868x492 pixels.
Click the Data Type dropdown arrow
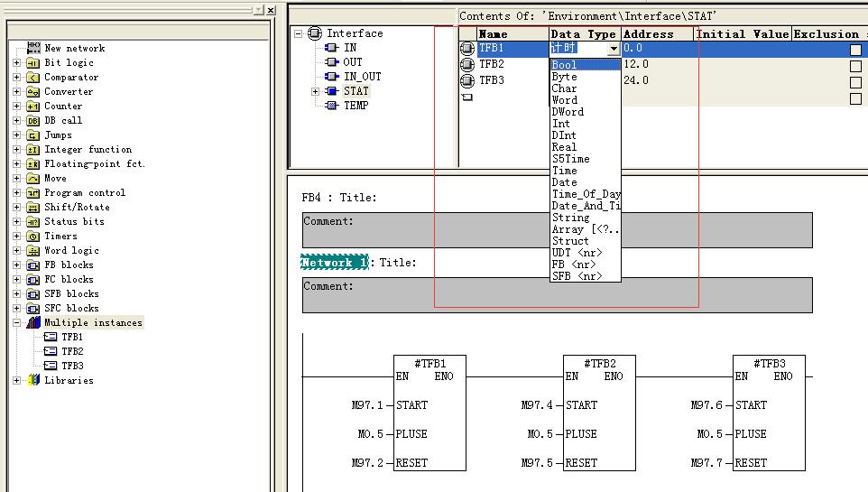(x=614, y=49)
